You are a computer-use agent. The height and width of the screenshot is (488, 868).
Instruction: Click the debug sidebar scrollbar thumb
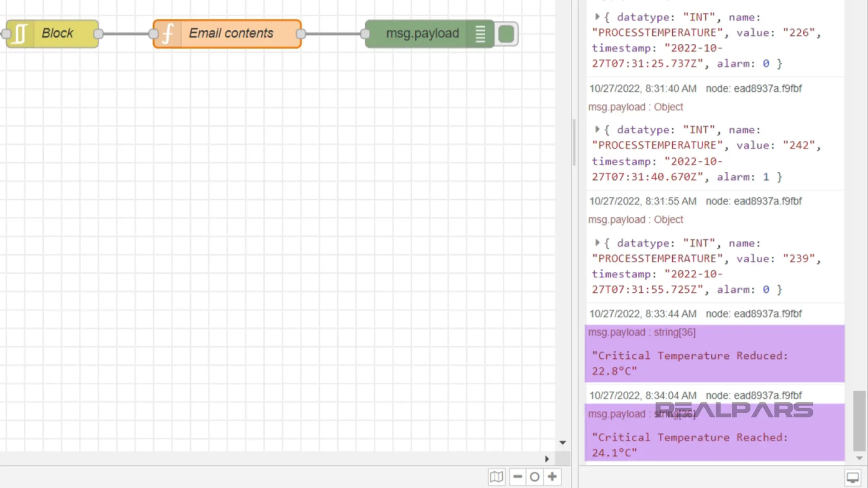tap(859, 420)
